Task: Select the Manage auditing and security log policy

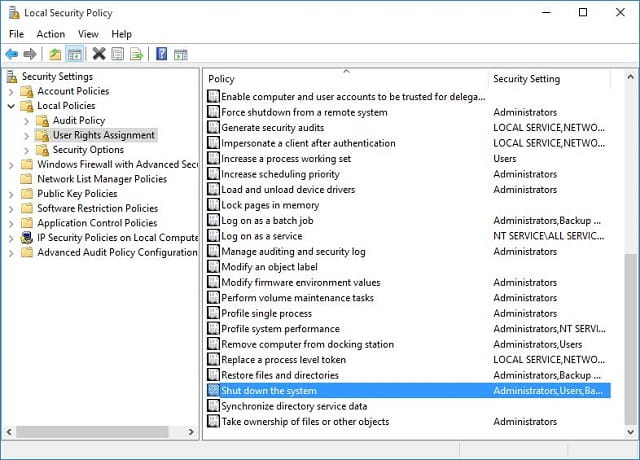Action: click(x=408, y=251)
